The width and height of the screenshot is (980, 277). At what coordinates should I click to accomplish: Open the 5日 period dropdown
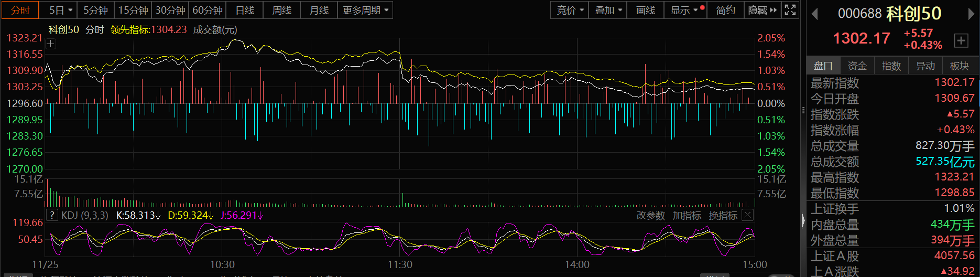(61, 10)
